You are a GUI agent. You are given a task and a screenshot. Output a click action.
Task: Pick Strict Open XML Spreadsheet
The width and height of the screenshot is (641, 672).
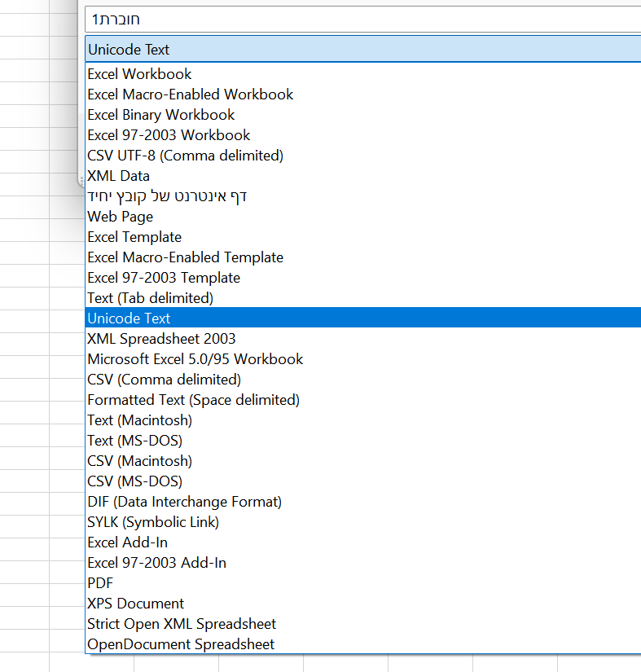pyautogui.click(x=363, y=624)
